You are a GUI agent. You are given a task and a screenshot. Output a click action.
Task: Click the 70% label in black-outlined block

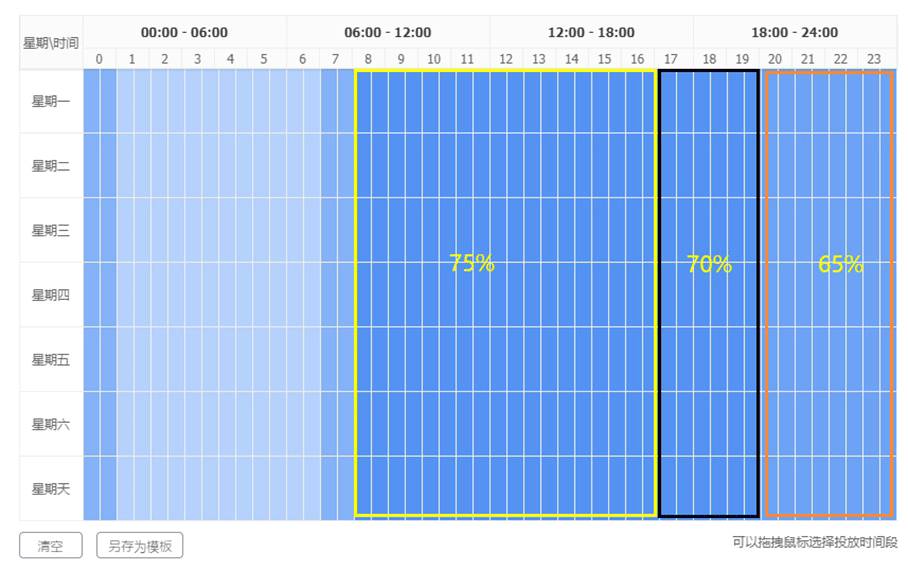(x=709, y=265)
